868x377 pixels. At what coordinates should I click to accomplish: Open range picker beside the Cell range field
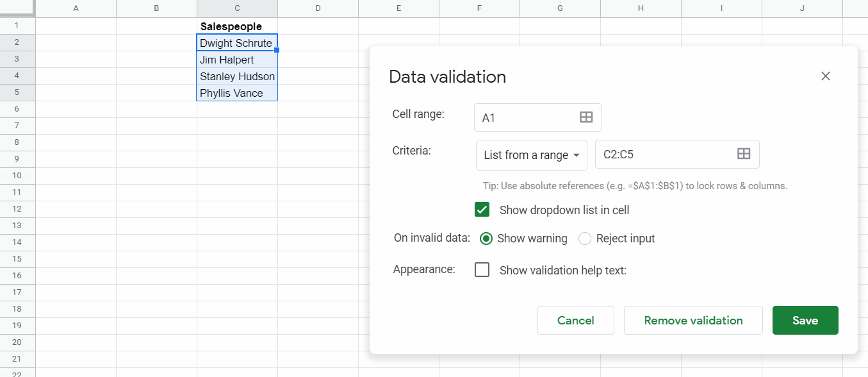pyautogui.click(x=585, y=117)
